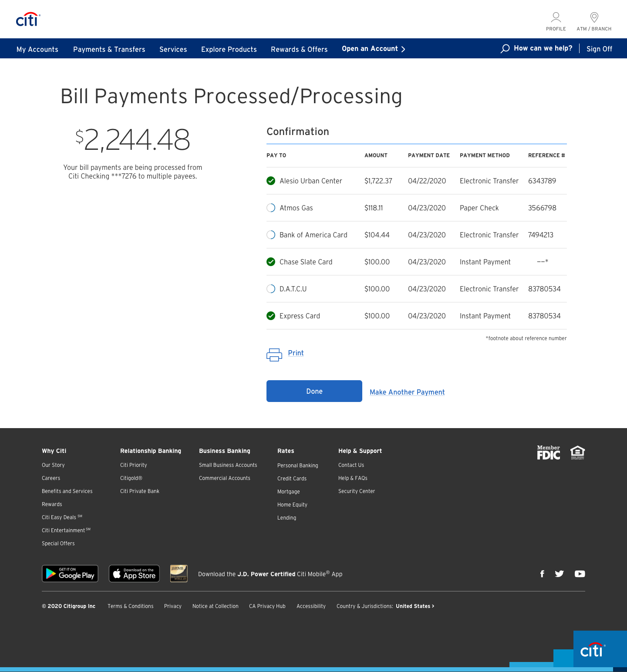Click the Citi logo in the header

(28, 19)
